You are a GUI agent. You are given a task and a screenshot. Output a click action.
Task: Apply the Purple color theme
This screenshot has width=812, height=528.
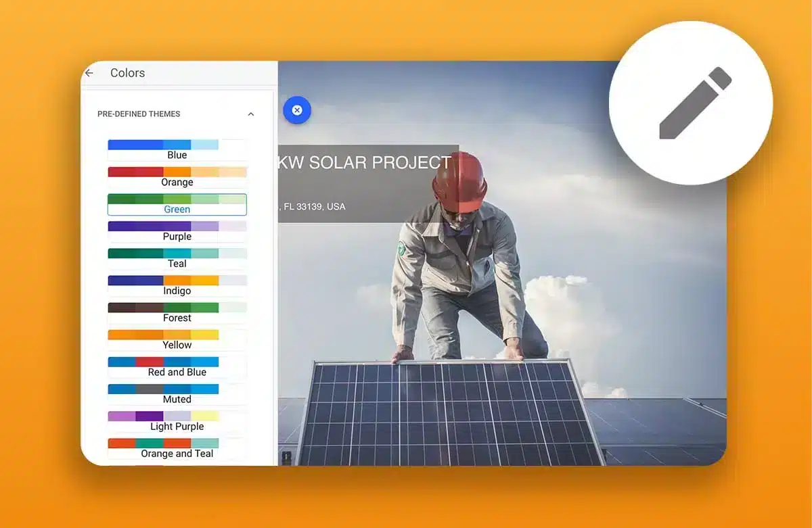click(177, 231)
